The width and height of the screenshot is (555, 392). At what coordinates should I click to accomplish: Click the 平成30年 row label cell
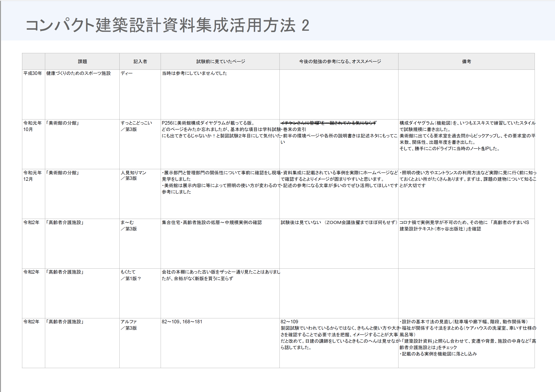[33, 73]
